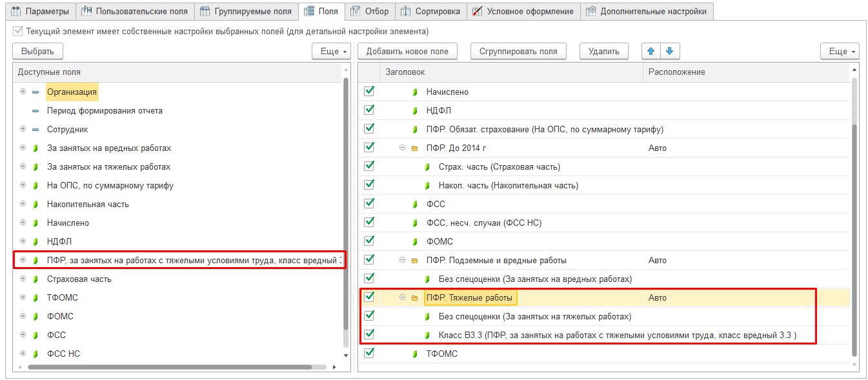Image resolution: width=868 pixels, height=380 pixels.
Task: Collapse the ПФР. Подземные и вредные работы group
Action: [x=402, y=260]
